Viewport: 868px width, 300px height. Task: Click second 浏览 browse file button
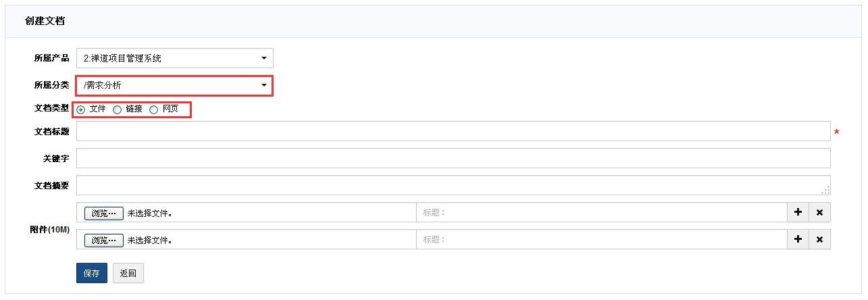point(104,241)
